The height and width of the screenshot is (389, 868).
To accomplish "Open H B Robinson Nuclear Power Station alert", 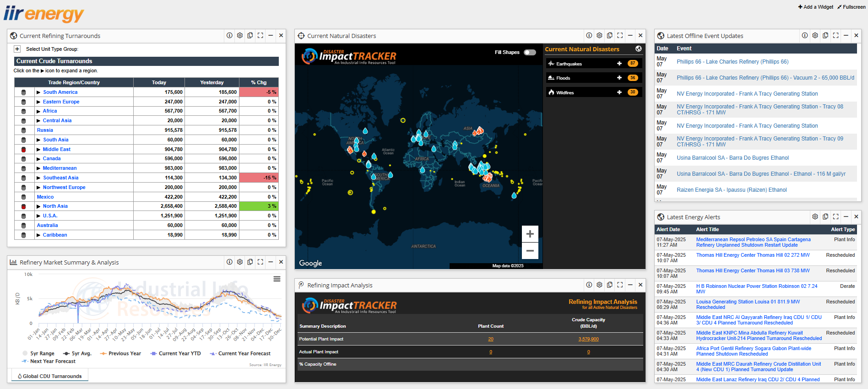I will [x=756, y=289].
